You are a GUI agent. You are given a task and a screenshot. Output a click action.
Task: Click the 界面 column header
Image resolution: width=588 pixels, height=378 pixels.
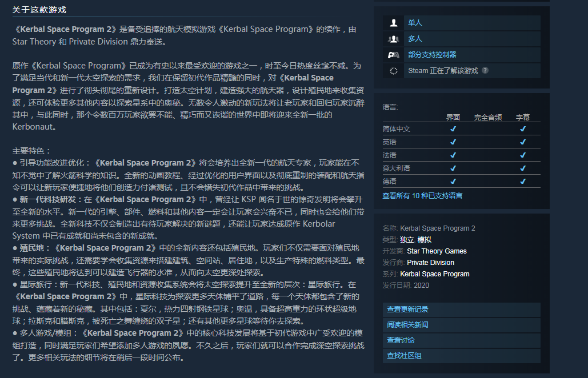453,117
